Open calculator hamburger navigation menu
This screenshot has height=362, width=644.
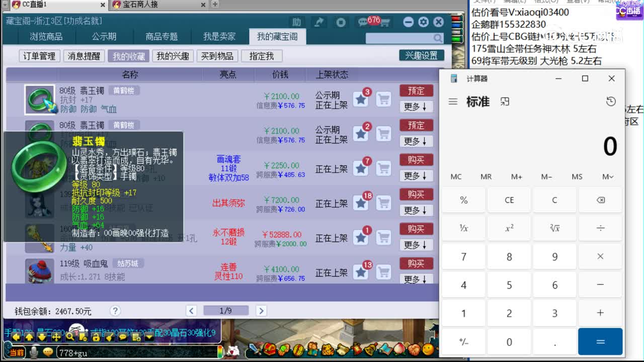(453, 102)
